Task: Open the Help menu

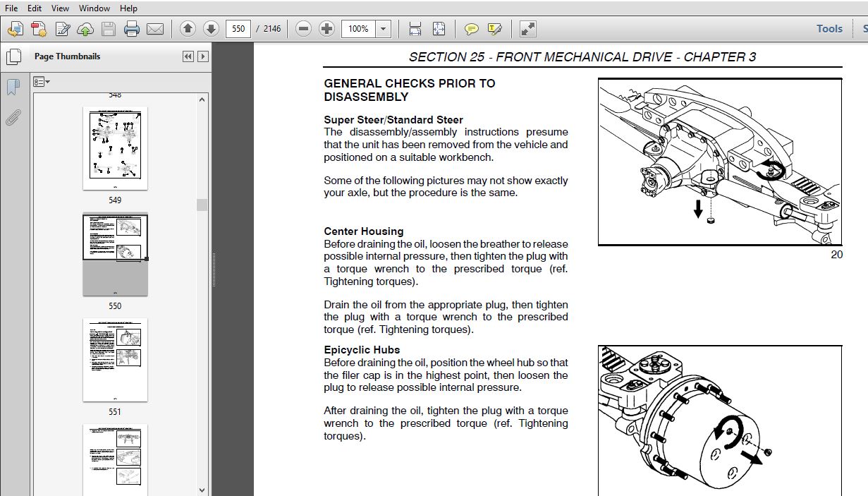Action: (128, 8)
